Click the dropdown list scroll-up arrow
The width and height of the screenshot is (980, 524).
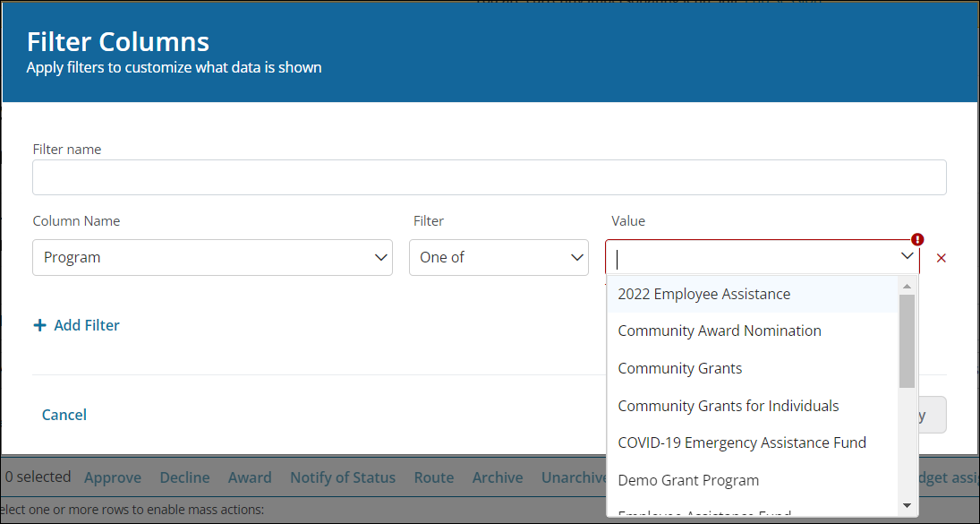[x=907, y=287]
